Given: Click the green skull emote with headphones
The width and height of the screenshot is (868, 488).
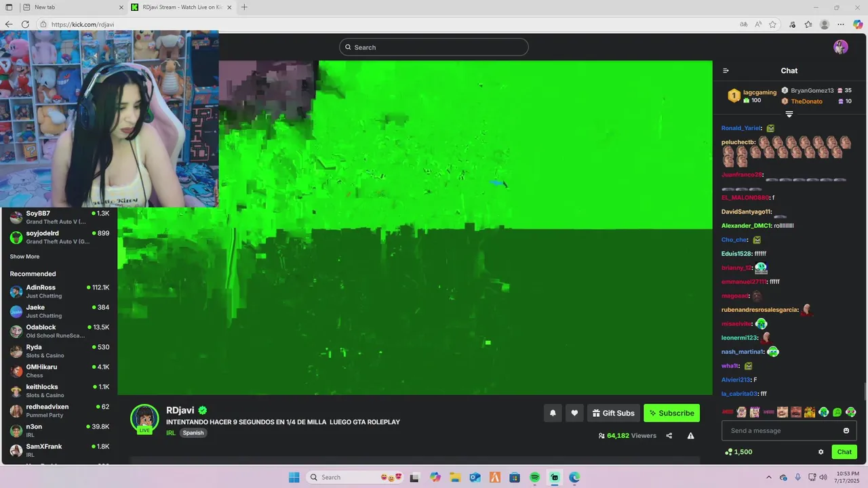Looking at the screenshot, I should pos(823,412).
